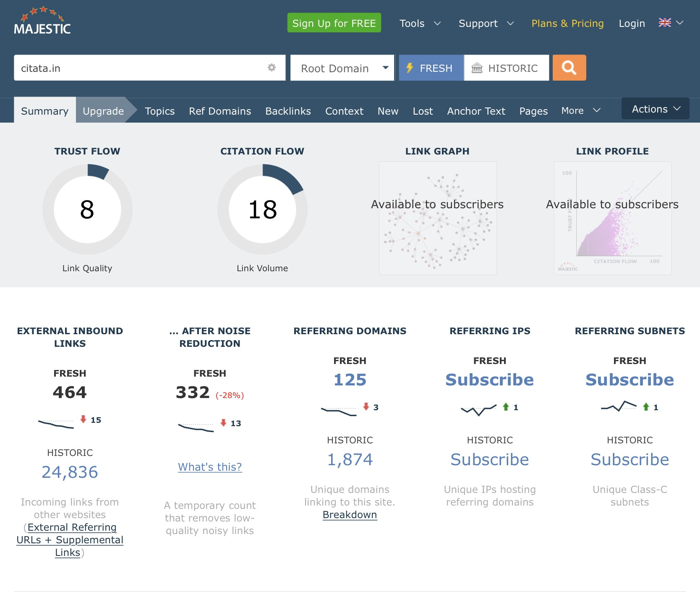The image size is (700, 592).
Task: Open External Referring URLs + Supplemental Links
Action: click(x=70, y=540)
